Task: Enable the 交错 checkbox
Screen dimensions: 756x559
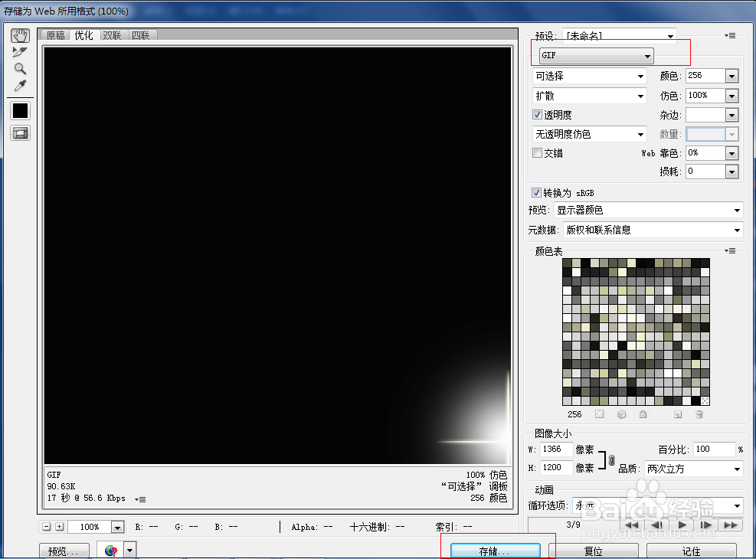Action: pos(537,152)
